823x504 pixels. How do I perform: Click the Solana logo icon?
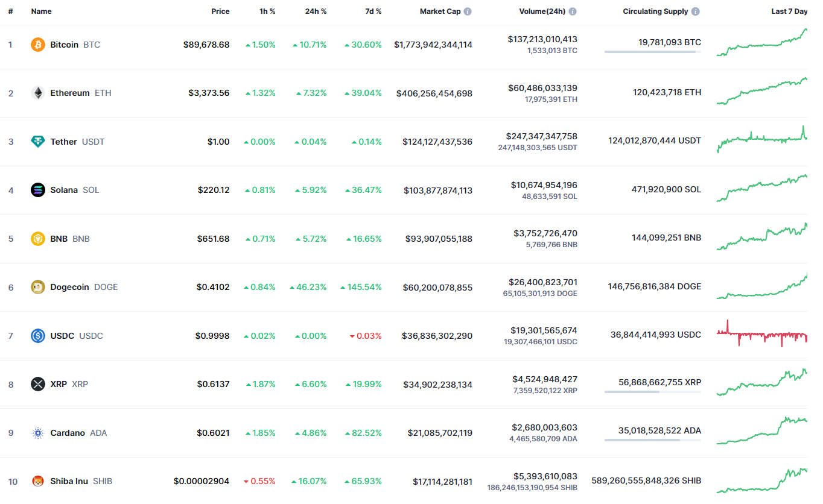coord(38,190)
